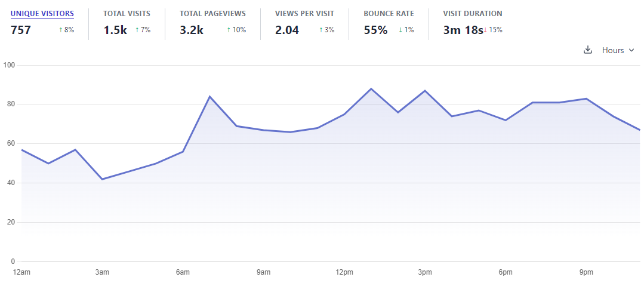Click the 9pm x-axis label
The width and height of the screenshot is (644, 286).
click(586, 272)
